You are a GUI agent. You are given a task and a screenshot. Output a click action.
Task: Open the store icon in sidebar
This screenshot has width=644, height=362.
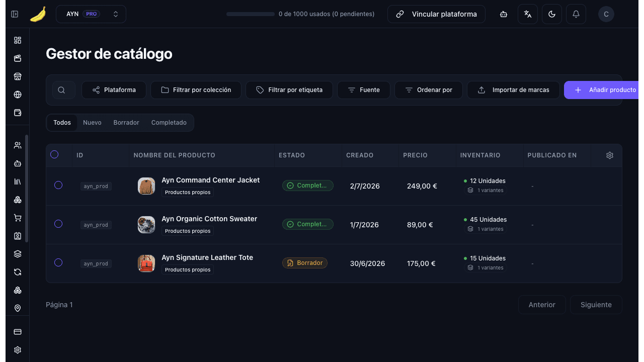coord(18,76)
